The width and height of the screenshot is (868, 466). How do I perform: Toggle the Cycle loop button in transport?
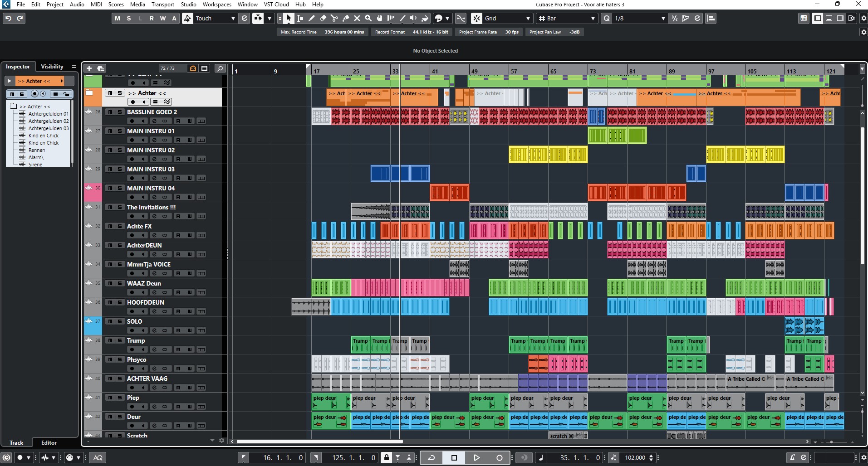[x=432, y=457]
